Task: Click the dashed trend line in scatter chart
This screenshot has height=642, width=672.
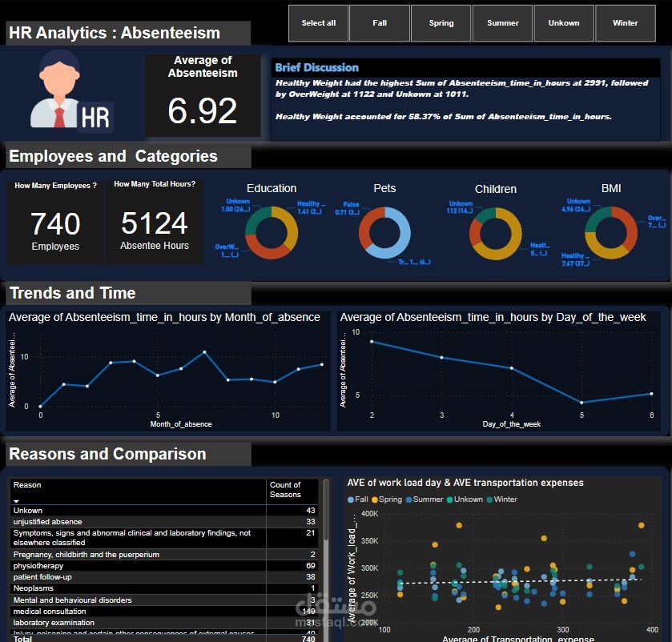Action: click(520, 581)
